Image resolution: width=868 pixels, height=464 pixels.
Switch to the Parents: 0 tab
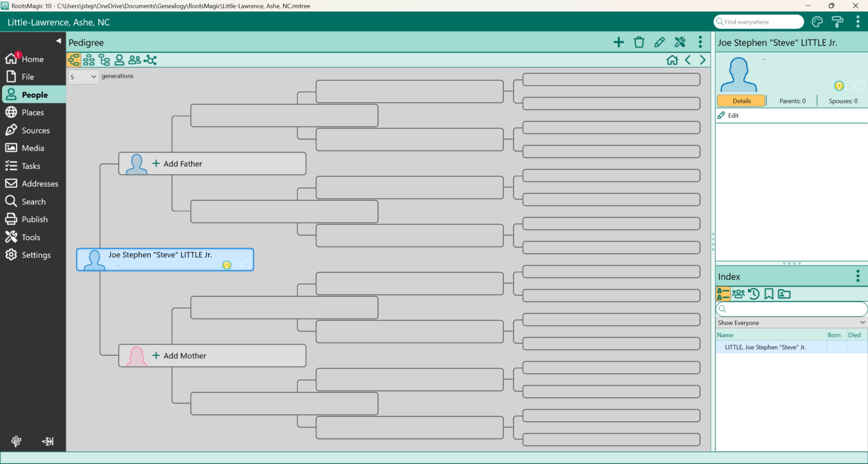tap(792, 101)
